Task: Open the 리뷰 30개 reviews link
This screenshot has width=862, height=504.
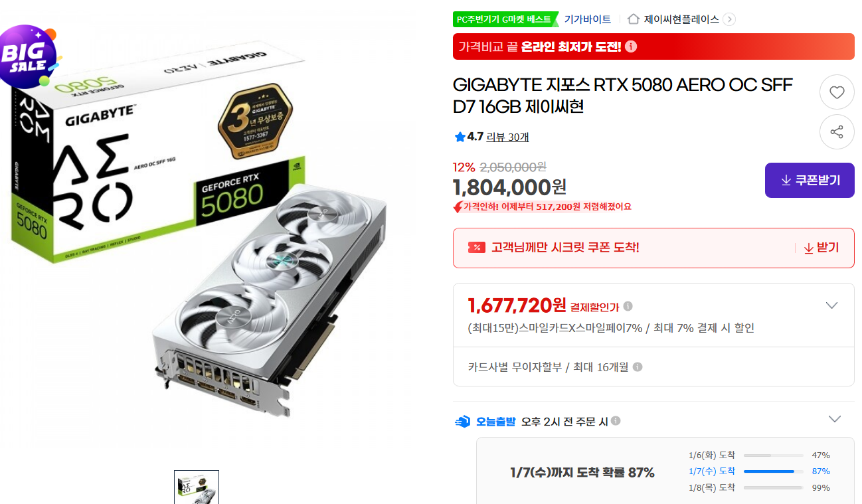Action: [507, 137]
